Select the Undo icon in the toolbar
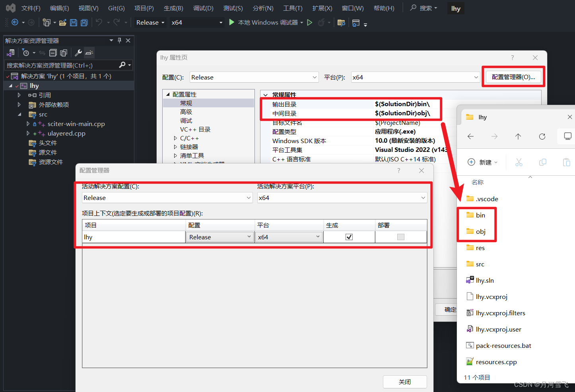This screenshot has width=575, height=392. click(x=99, y=23)
